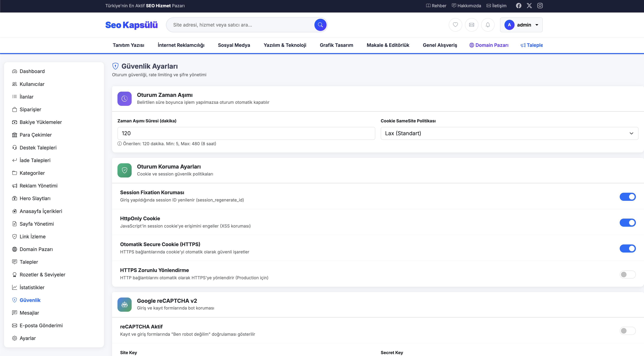
Task: Open the Instagram social icon
Action: 540,6
